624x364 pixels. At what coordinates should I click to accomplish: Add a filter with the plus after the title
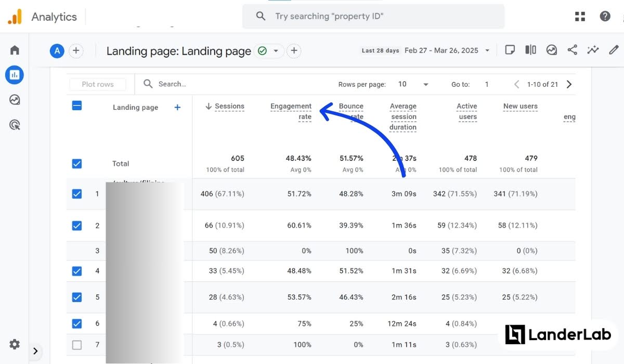[294, 50]
